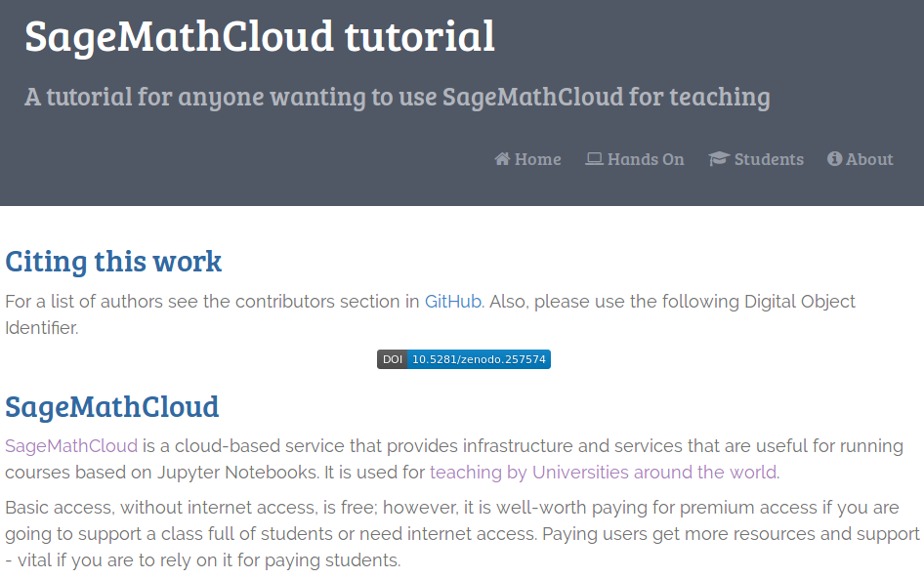This screenshot has width=924, height=579.
Task: Click the graduation cap icon beside Students
Action: (719, 159)
